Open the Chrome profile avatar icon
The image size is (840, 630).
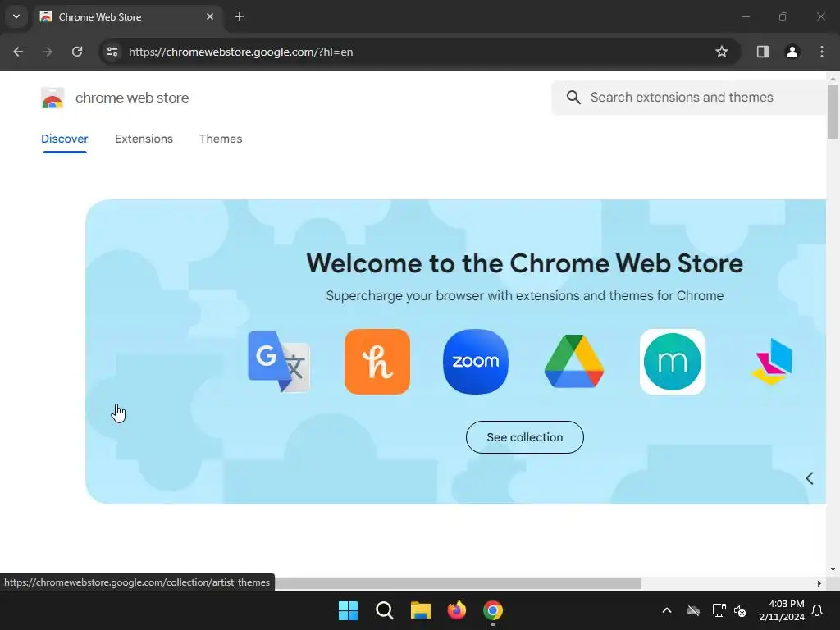pos(792,52)
